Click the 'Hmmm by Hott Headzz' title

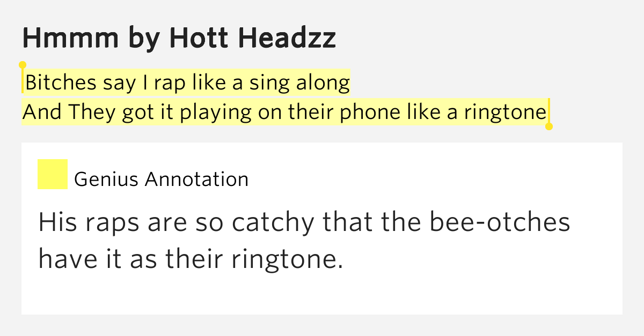[179, 38]
